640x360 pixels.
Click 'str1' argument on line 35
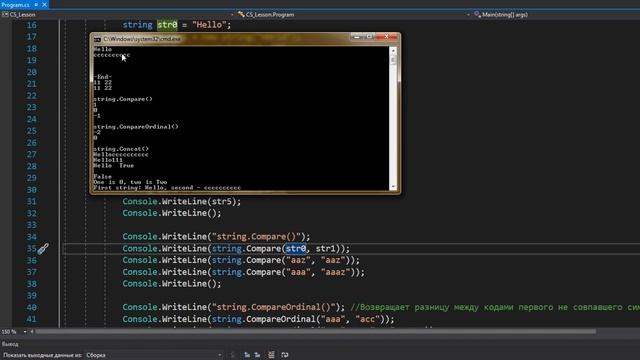[x=325, y=249]
